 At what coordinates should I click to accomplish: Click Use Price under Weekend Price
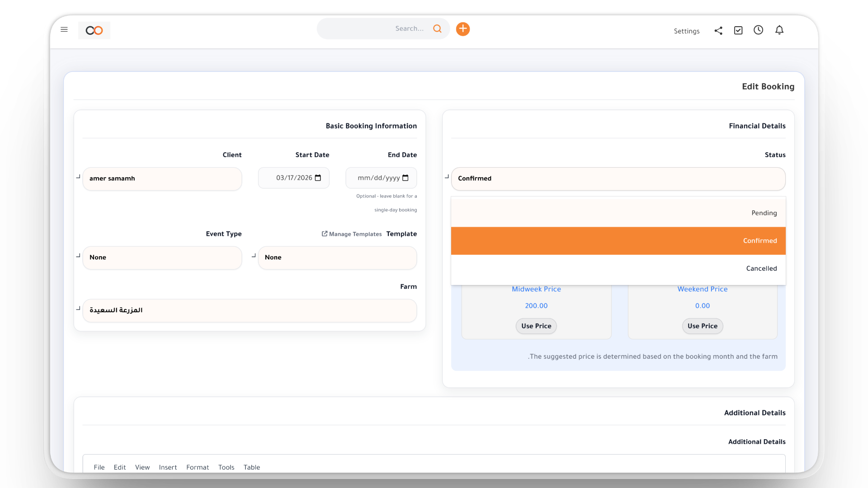(x=702, y=326)
